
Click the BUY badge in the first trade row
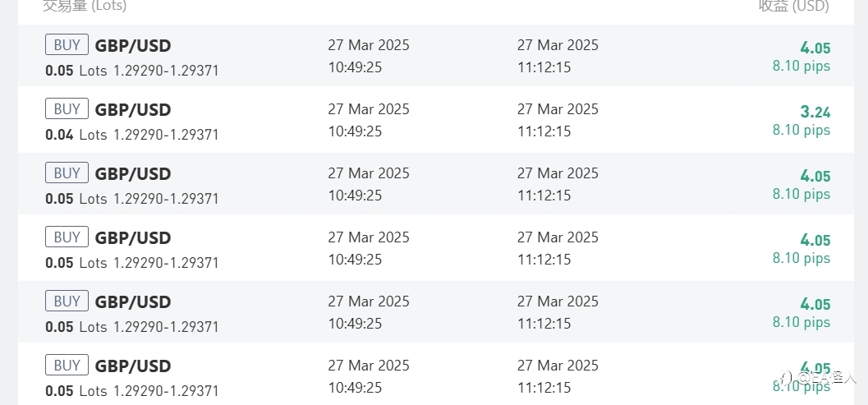tap(67, 45)
